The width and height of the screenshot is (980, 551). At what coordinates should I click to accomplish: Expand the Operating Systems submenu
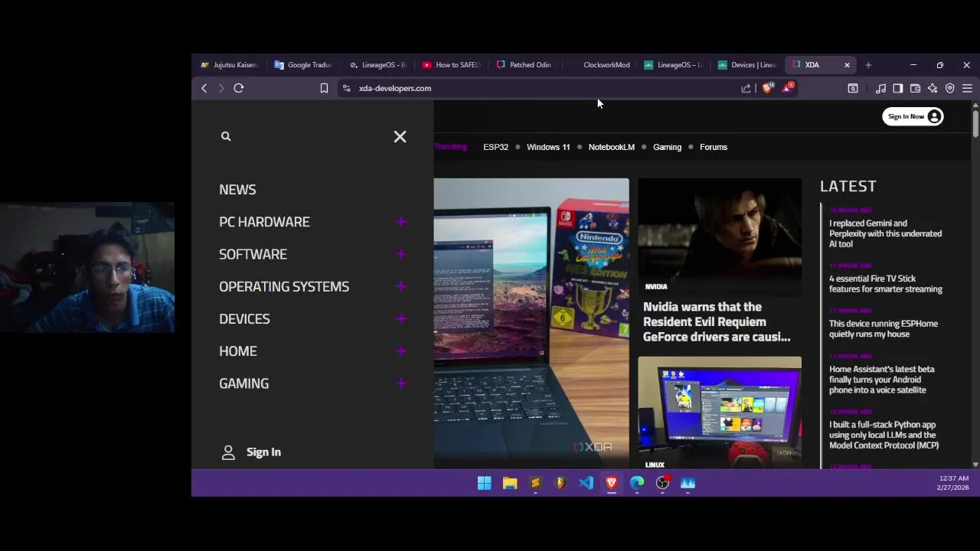point(401,286)
